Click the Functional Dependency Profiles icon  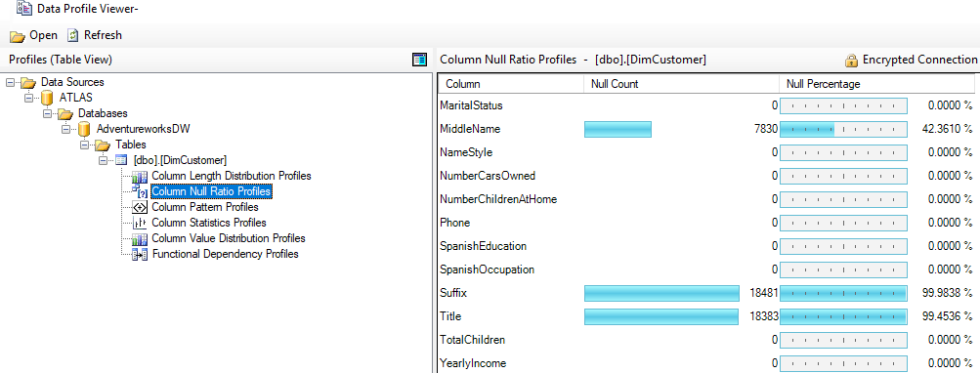click(x=140, y=254)
